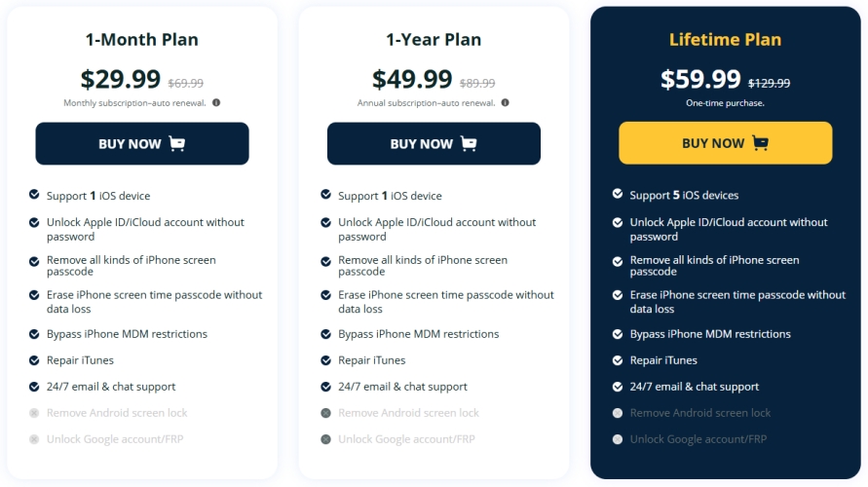
Task: Select the 1-Year Plan heading
Action: click(434, 40)
